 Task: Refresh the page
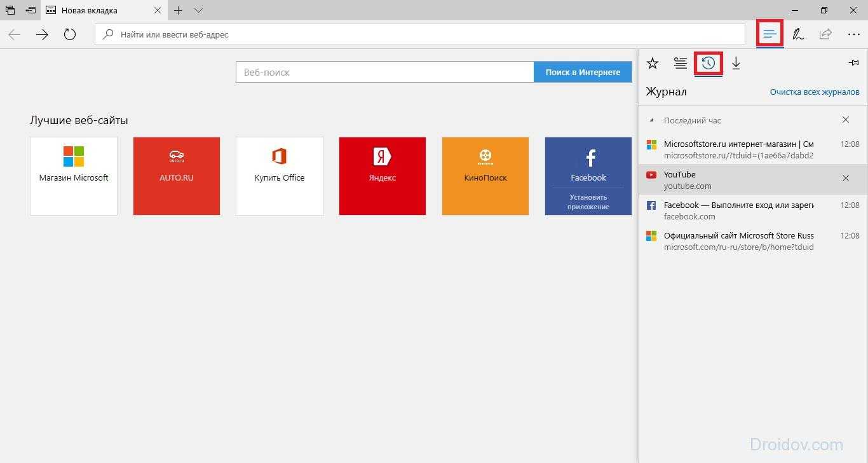tap(70, 34)
